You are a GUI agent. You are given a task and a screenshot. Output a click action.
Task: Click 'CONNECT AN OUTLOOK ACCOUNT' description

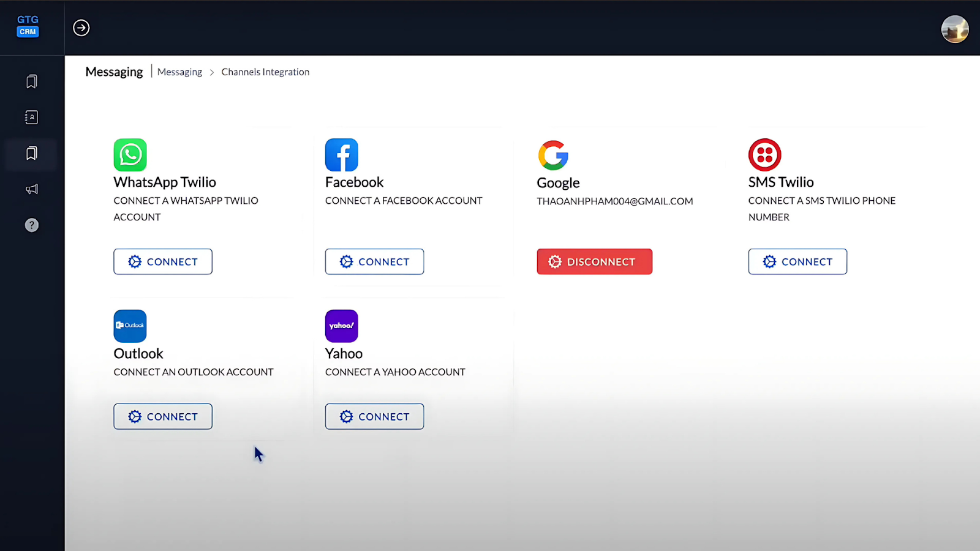tap(194, 372)
